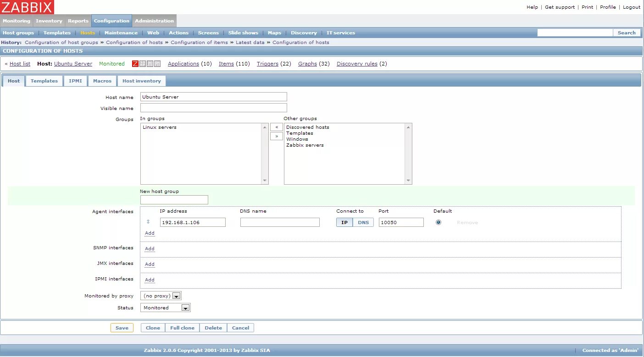The image size is (644, 357).
Task: Click the Full clone button
Action: point(182,328)
